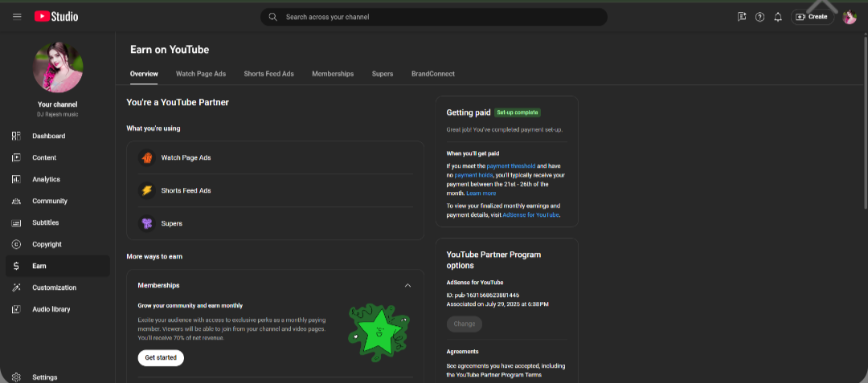Screen dimensions: 868x383
Task: Click the Agreements heading
Action: (462, 351)
